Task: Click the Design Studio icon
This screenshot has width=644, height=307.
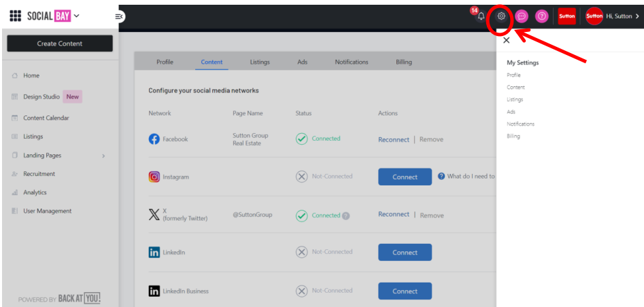Action: click(15, 97)
